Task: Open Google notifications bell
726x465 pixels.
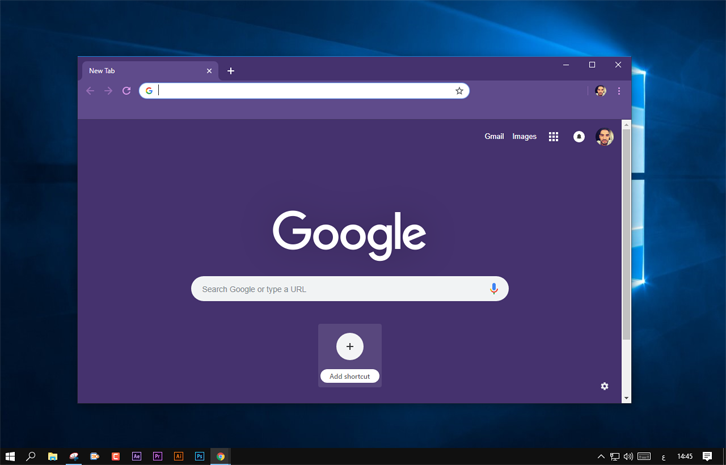Action: tap(579, 137)
